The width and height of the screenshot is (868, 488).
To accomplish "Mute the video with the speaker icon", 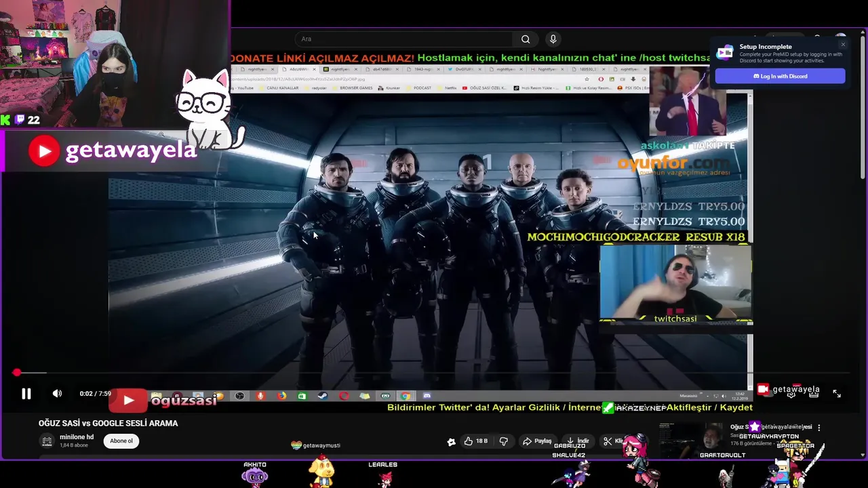I will click(x=57, y=394).
